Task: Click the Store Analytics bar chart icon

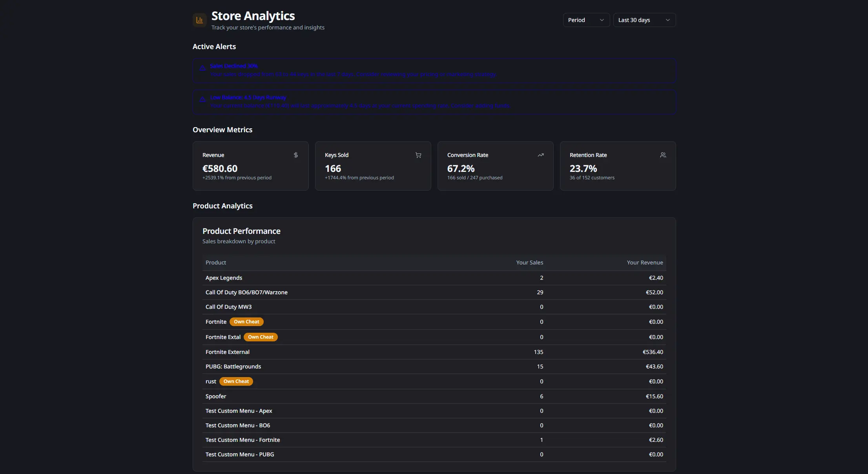Action: (x=199, y=20)
